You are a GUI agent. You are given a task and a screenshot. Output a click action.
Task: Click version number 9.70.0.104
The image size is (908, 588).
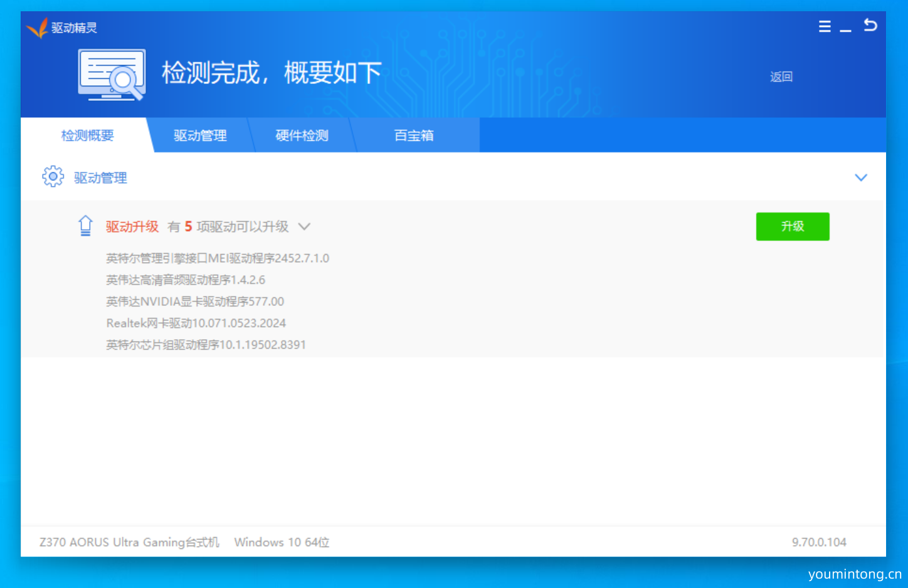pos(819,542)
